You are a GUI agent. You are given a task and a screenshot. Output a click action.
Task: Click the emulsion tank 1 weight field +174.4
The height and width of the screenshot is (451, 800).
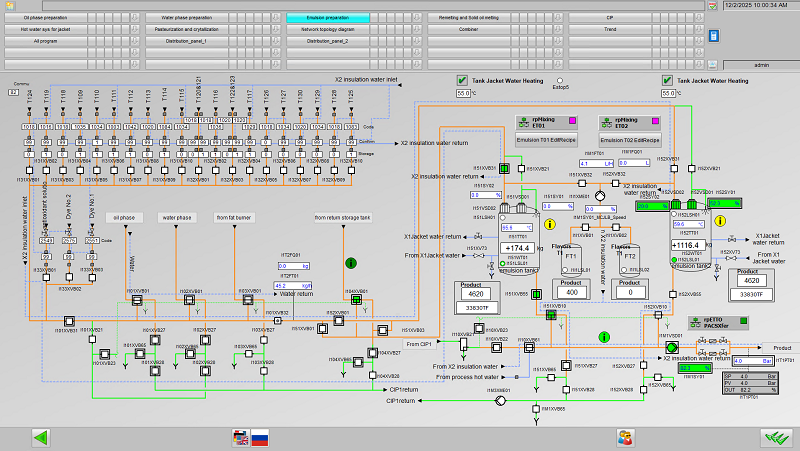click(520, 246)
